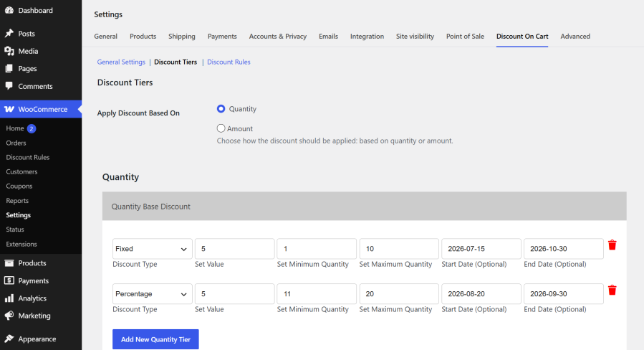644x350 pixels.
Task: Switch to the Shipping tab
Action: click(181, 36)
